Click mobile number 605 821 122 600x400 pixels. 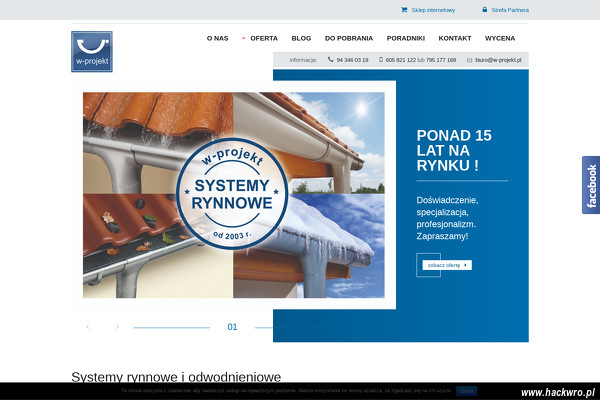tap(401, 60)
